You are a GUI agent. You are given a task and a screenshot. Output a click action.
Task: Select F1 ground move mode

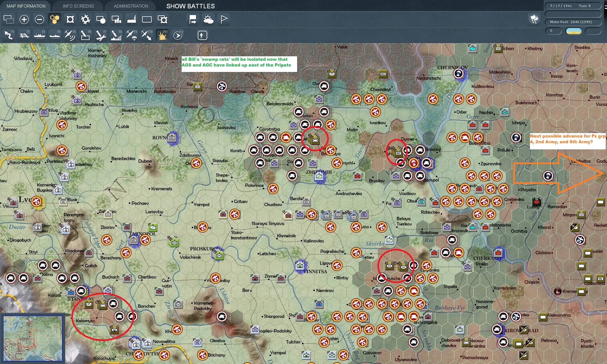point(9,35)
